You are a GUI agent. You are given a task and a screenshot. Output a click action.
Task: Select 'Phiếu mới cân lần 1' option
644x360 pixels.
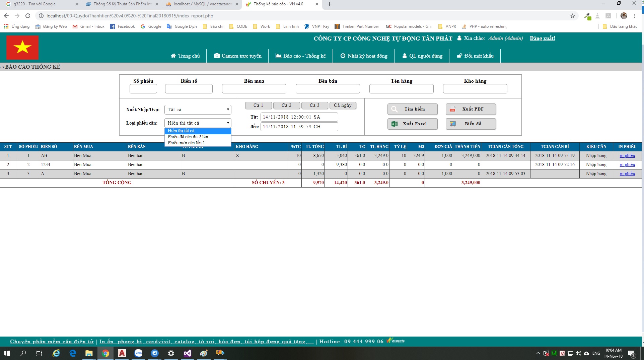[198, 143]
